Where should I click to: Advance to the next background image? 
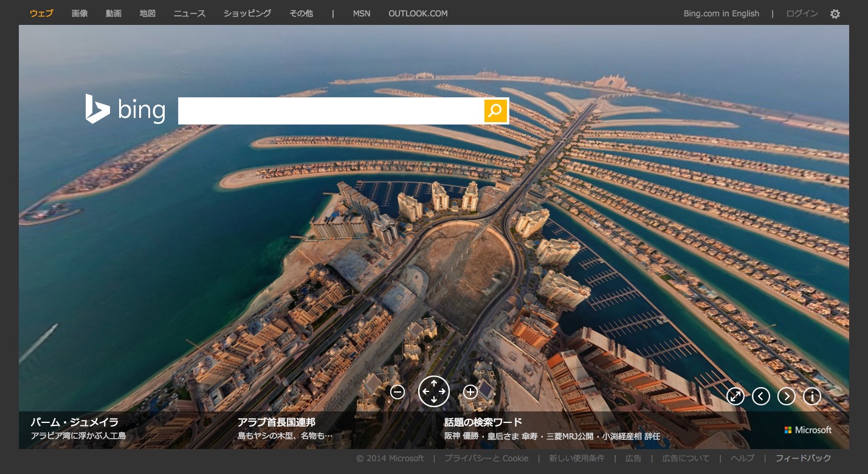point(787,396)
